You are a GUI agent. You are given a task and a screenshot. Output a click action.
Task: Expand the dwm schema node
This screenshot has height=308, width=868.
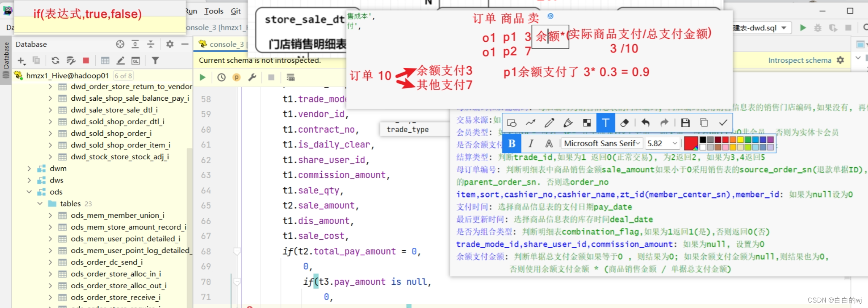point(29,169)
